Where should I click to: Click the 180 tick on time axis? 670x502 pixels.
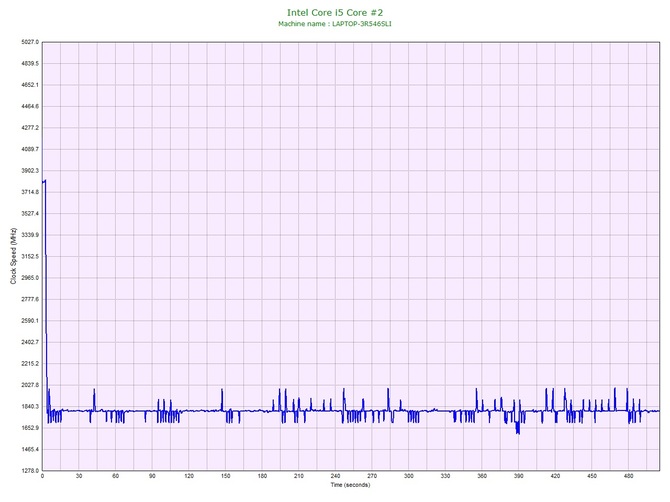(262, 476)
